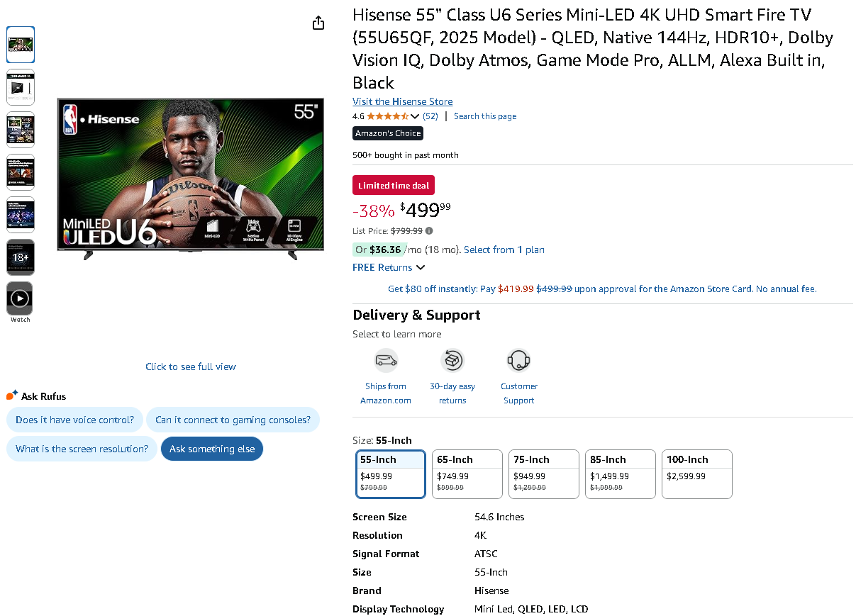Viewport: 856px width, 616px height.
Task: Select the 85-Inch size option
Action: (x=621, y=474)
